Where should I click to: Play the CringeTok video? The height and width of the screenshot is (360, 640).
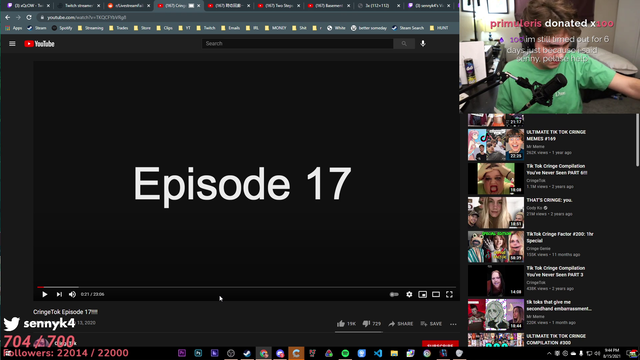coord(44,294)
